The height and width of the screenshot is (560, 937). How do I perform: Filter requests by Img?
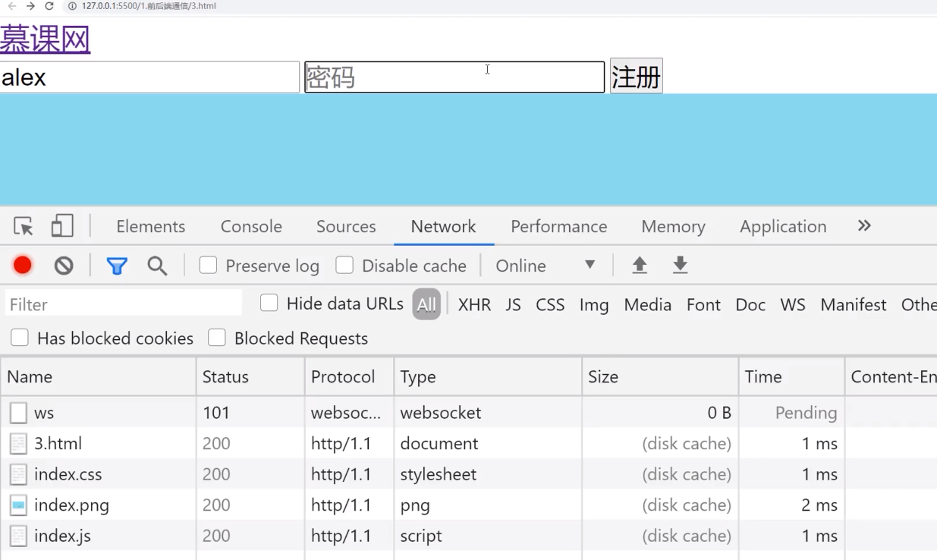click(x=594, y=304)
